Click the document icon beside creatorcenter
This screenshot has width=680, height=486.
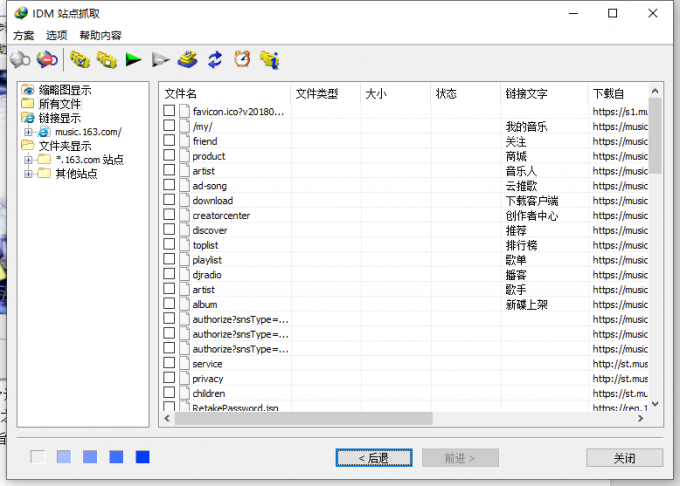click(x=185, y=215)
